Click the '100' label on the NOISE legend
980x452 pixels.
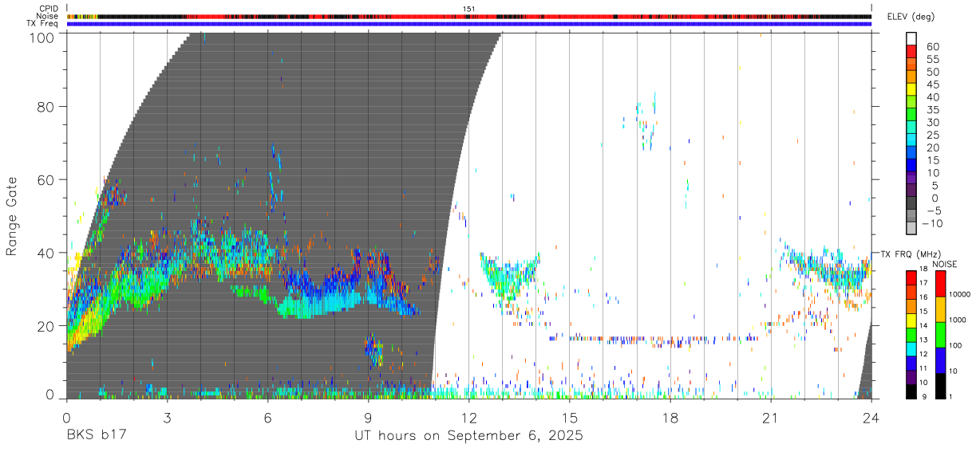pos(955,345)
